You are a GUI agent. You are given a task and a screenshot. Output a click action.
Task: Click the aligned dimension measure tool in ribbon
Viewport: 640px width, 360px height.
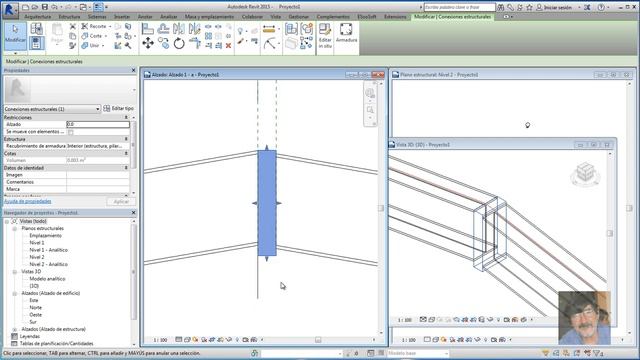(x=269, y=29)
